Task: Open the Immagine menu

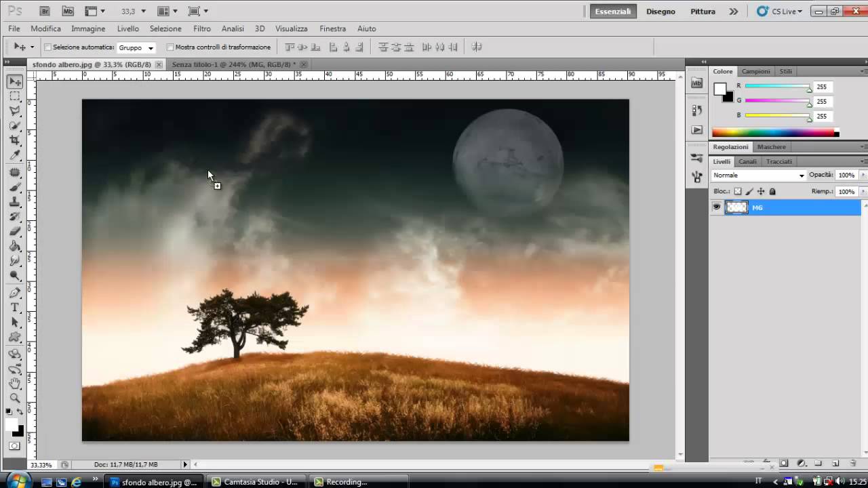Action: (88, 28)
